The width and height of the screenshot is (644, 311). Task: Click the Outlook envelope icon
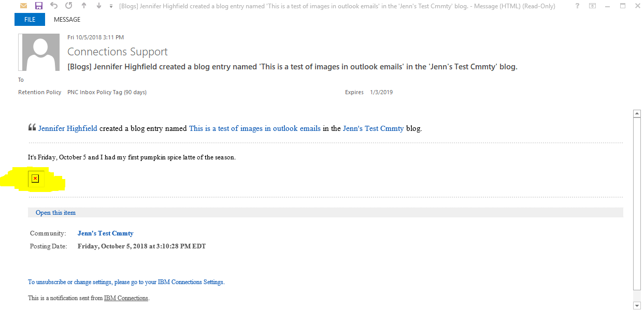(x=23, y=6)
